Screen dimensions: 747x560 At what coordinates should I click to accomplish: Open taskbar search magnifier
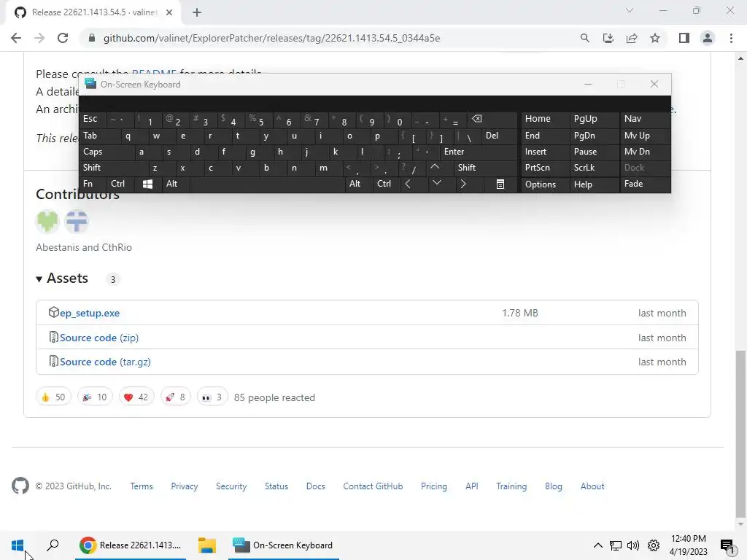point(53,545)
